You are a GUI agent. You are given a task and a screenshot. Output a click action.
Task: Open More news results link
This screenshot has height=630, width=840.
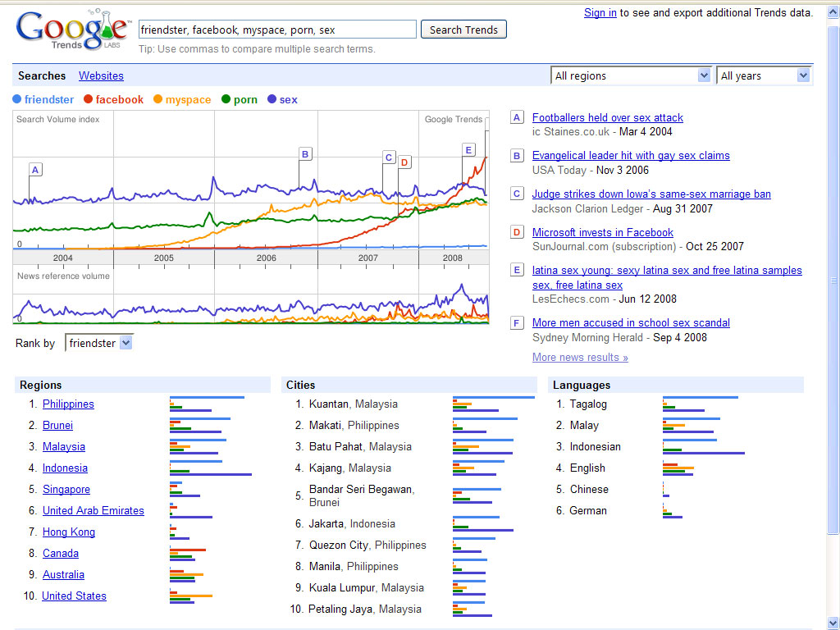pyautogui.click(x=580, y=358)
